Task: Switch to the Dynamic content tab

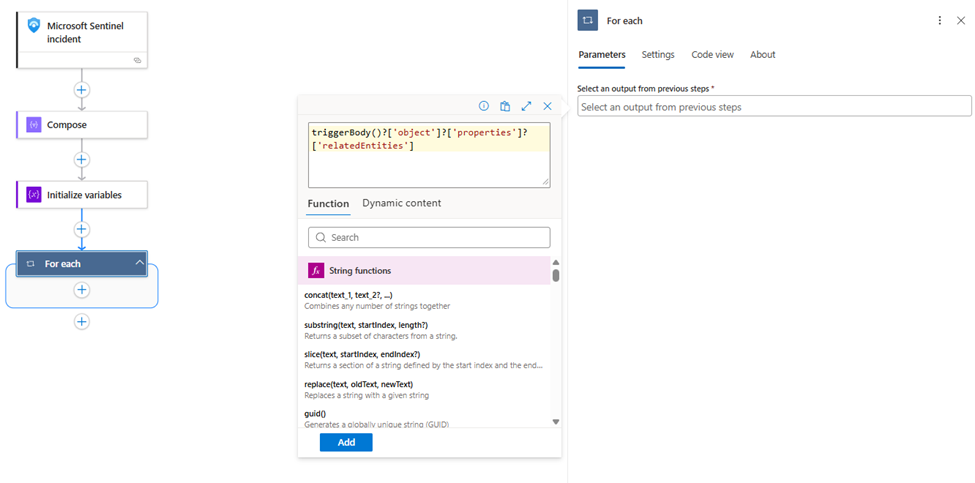Action: pos(402,203)
